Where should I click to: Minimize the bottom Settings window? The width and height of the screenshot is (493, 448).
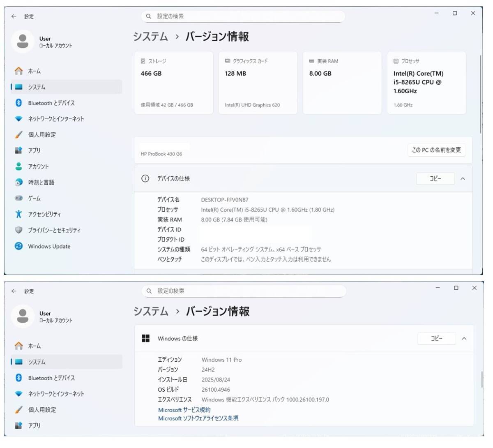pos(438,288)
